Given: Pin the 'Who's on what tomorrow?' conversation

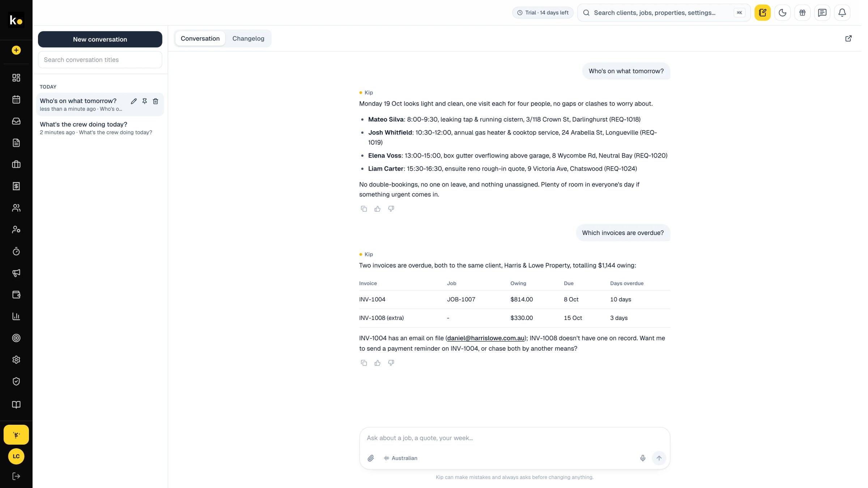Looking at the screenshot, I should coord(145,101).
